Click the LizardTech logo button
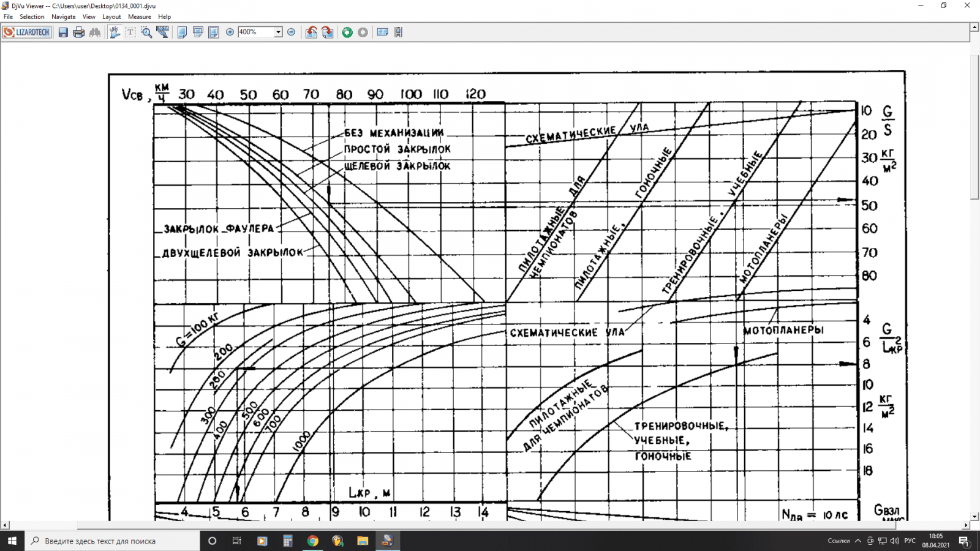This screenshot has height=551, width=980. click(26, 32)
